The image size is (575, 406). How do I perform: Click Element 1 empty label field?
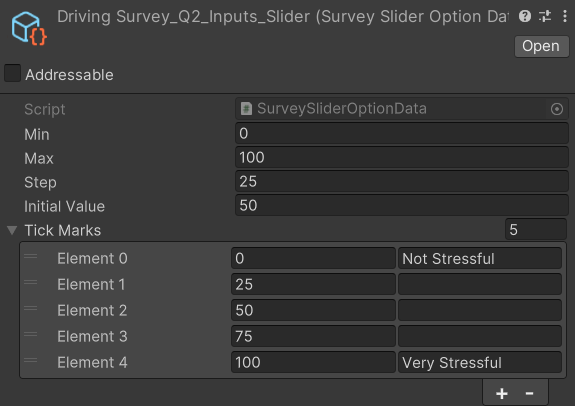tap(480, 284)
